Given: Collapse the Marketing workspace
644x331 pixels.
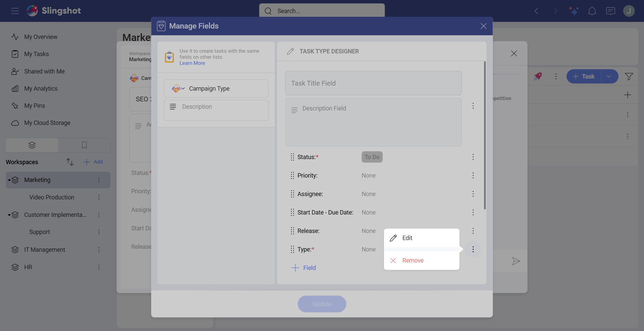Looking at the screenshot, I should (9, 180).
